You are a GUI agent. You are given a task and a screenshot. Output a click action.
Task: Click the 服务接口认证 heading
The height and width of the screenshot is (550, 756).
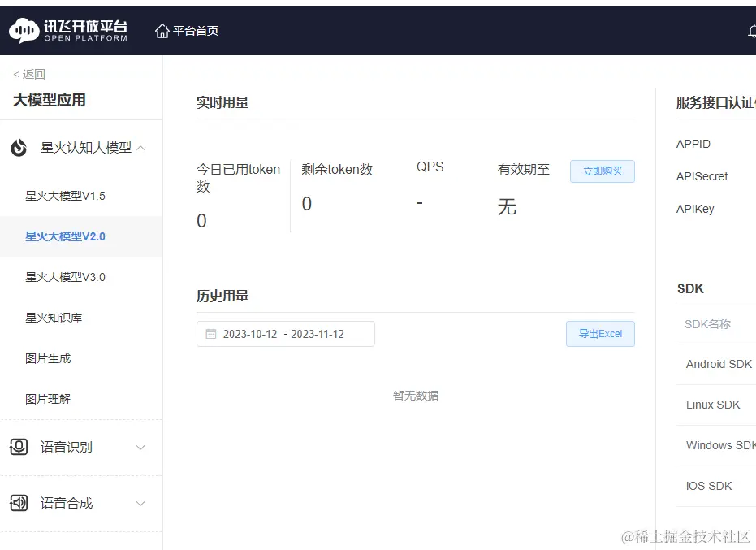pyautogui.click(x=716, y=102)
